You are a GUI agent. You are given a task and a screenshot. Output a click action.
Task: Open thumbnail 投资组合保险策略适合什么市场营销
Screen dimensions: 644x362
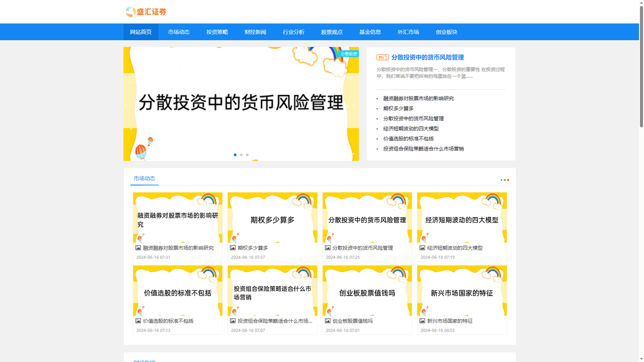pyautogui.click(x=272, y=291)
